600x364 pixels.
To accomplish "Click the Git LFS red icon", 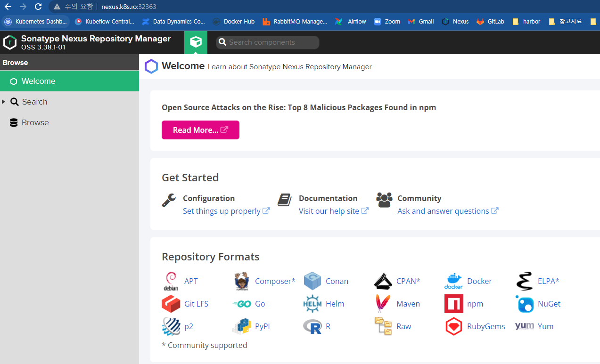I will point(171,304).
